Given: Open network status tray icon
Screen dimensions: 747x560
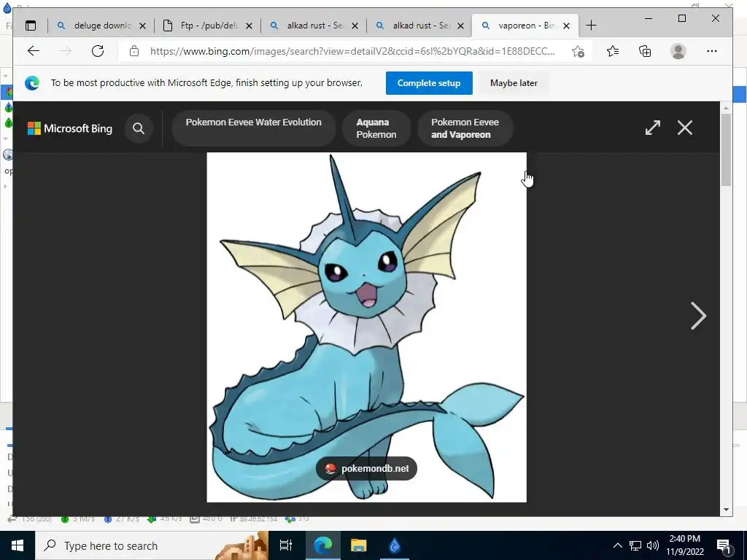Looking at the screenshot, I should (635, 545).
